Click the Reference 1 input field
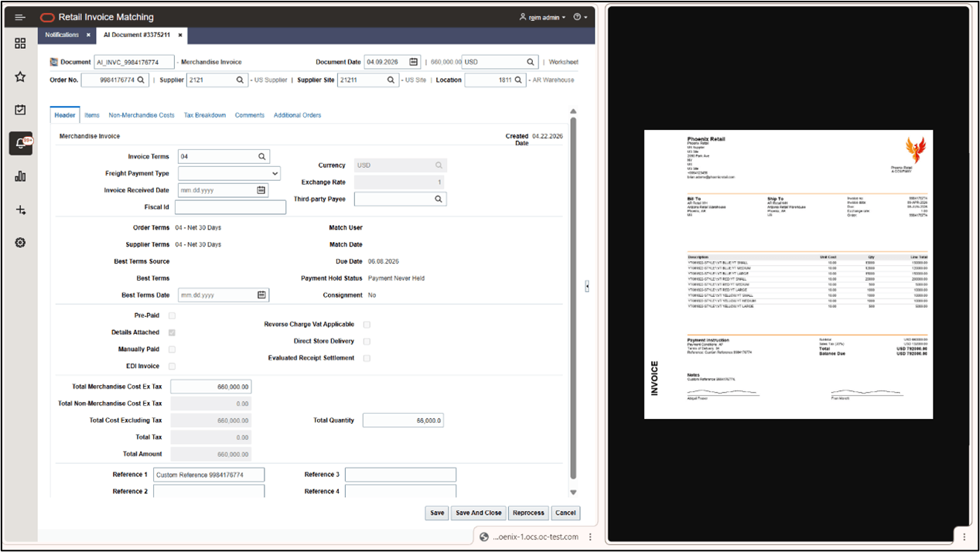This screenshot has height=552, width=980. pyautogui.click(x=209, y=475)
